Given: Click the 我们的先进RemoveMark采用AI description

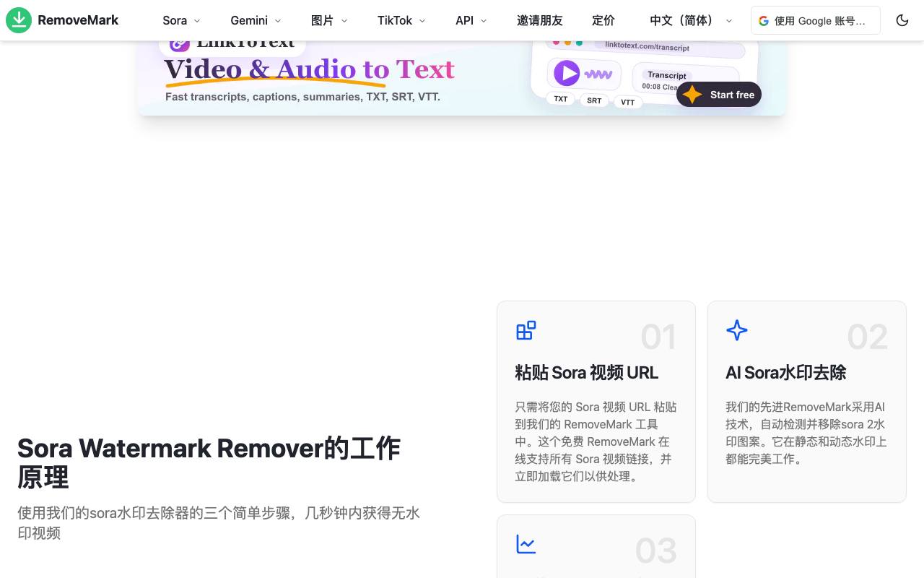Looking at the screenshot, I should point(807,433).
